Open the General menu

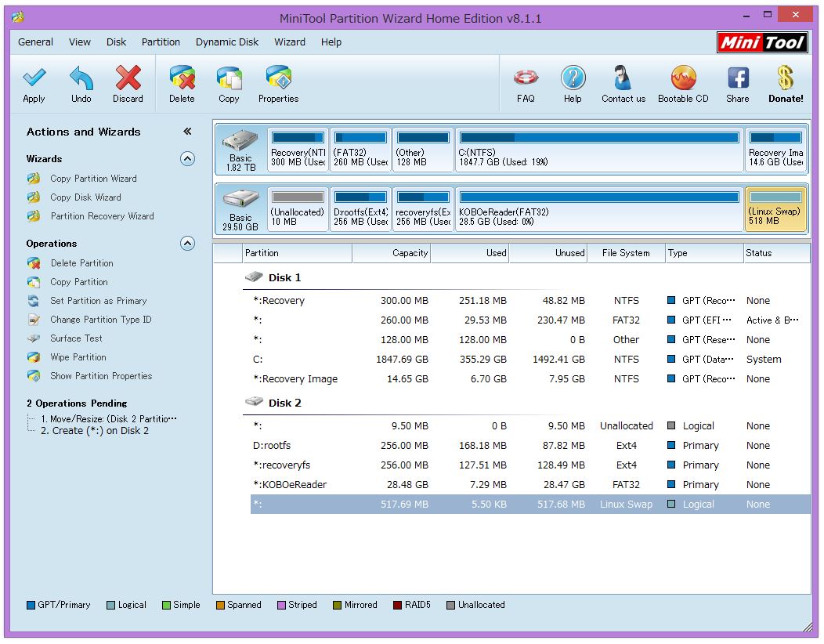(x=35, y=42)
